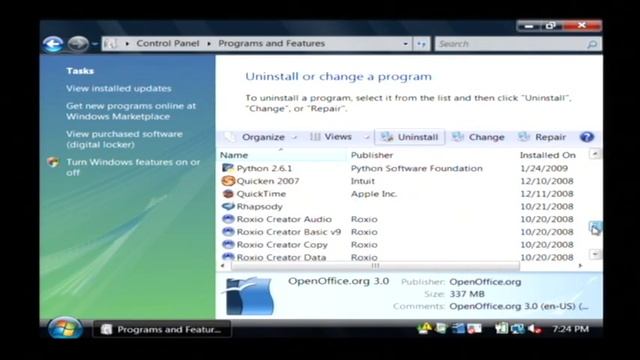Open the Organize menu
Screen dimensions: 640x360
262,137
